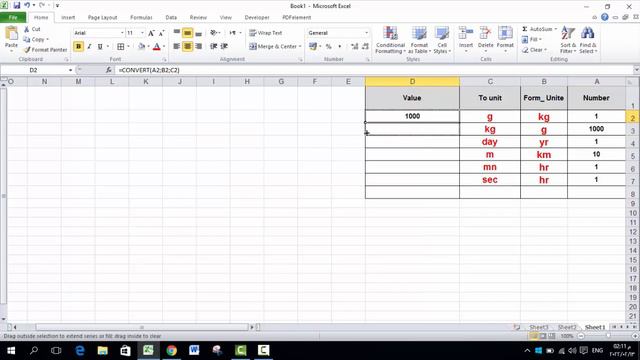Select column D header
The height and width of the screenshot is (360, 640).
pos(412,82)
